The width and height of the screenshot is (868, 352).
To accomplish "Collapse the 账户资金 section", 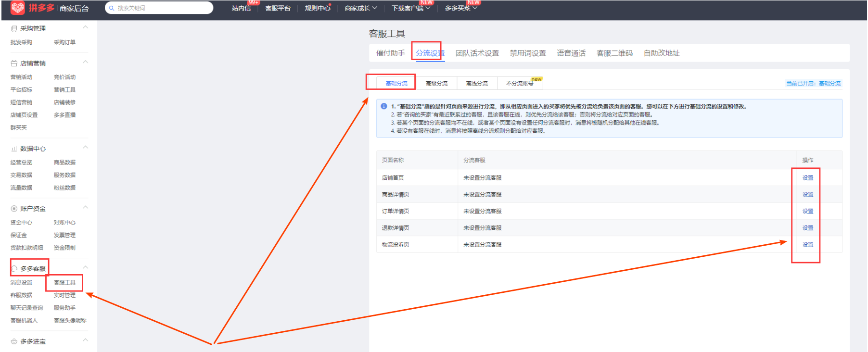I will click(x=85, y=207).
